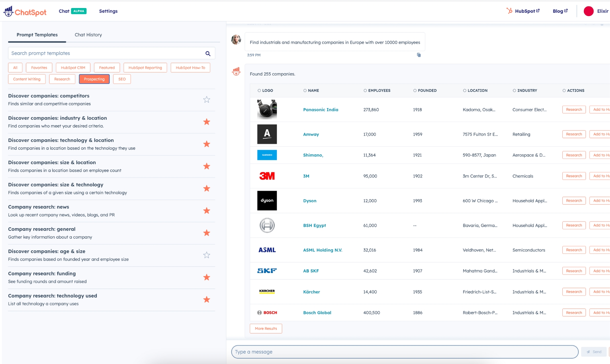
Task: Sort by the EMPLOYEES column header
Action: pyautogui.click(x=377, y=91)
